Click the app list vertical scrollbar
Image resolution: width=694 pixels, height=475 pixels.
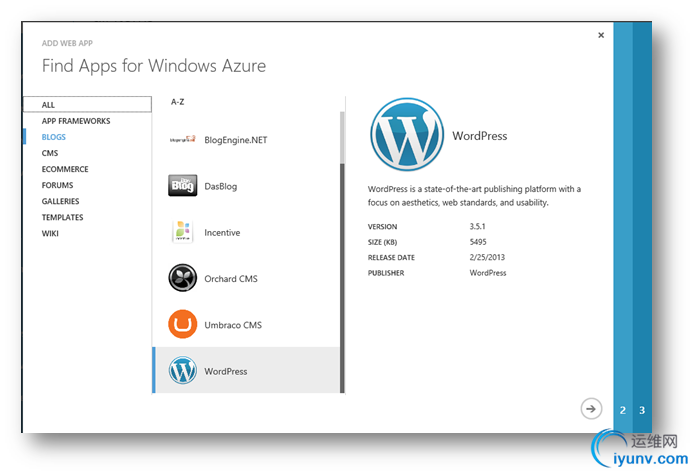pyautogui.click(x=342, y=252)
